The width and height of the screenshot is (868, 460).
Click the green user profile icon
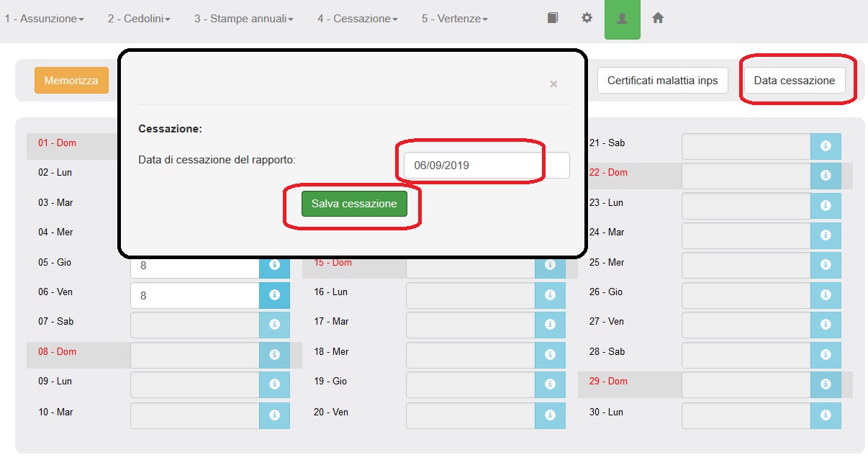(x=622, y=19)
